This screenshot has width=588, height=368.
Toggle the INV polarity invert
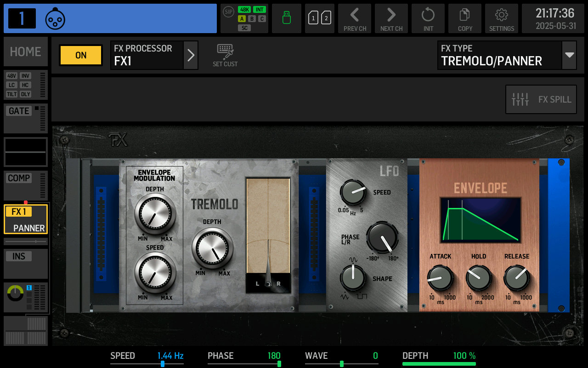tap(26, 76)
